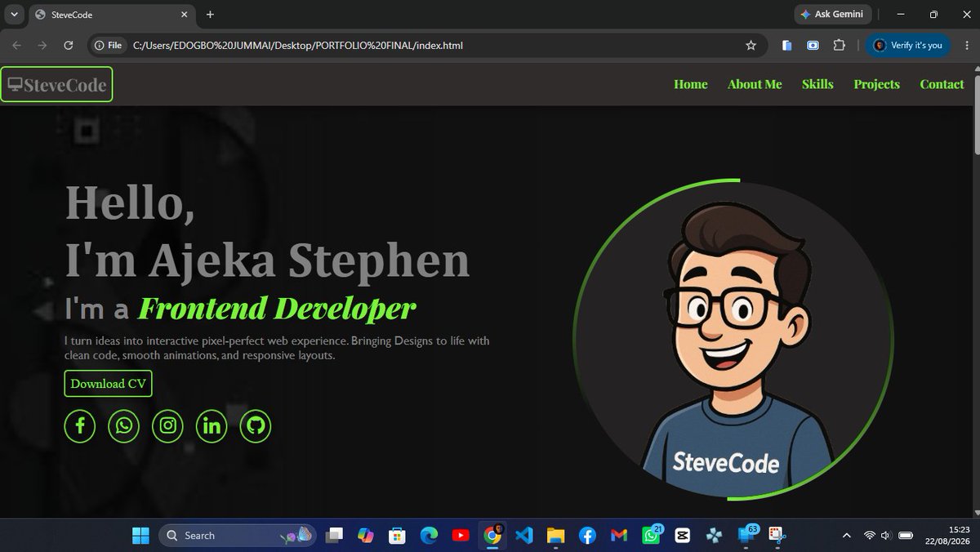The height and width of the screenshot is (552, 980).
Task: Switch to Chrome in the taskbar
Action: (x=492, y=536)
